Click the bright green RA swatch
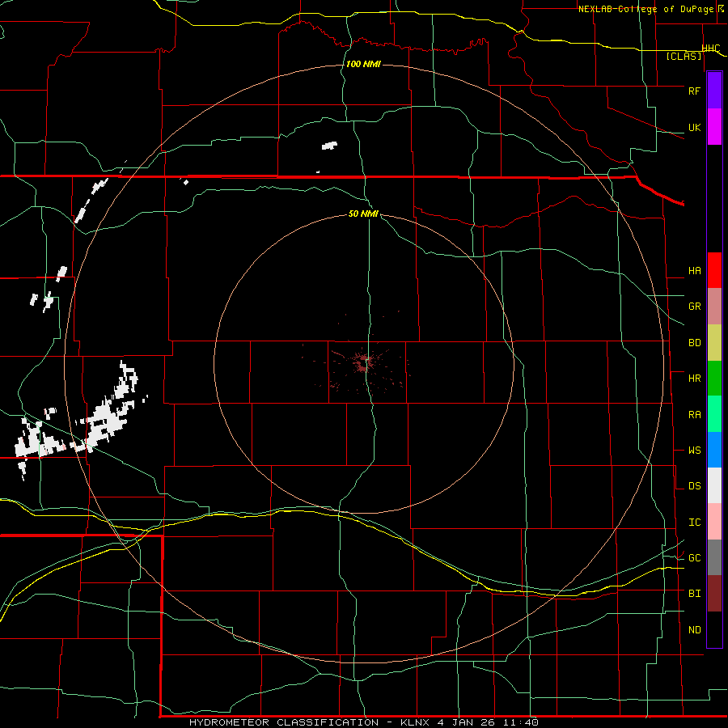This screenshot has height=728, width=728. tap(714, 414)
